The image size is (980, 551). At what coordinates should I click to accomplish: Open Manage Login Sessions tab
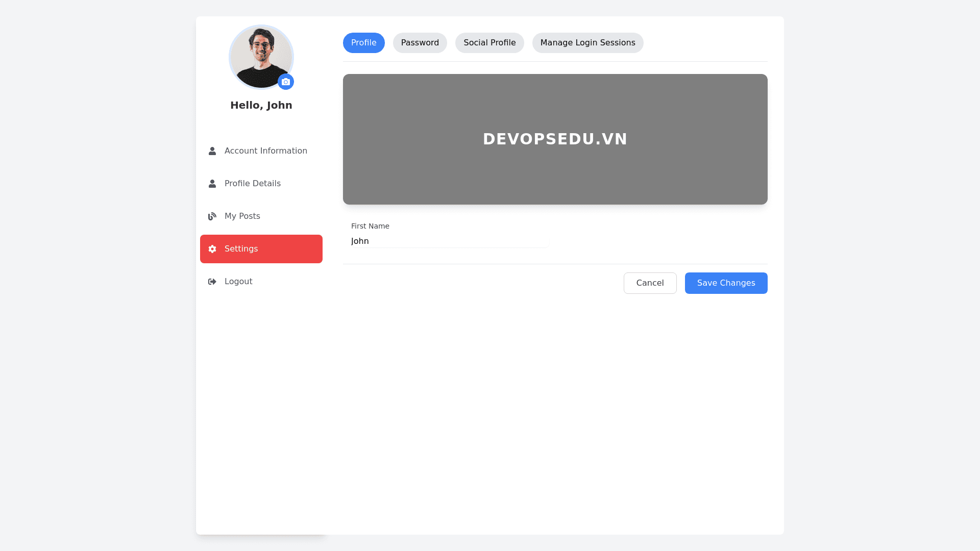tap(587, 43)
